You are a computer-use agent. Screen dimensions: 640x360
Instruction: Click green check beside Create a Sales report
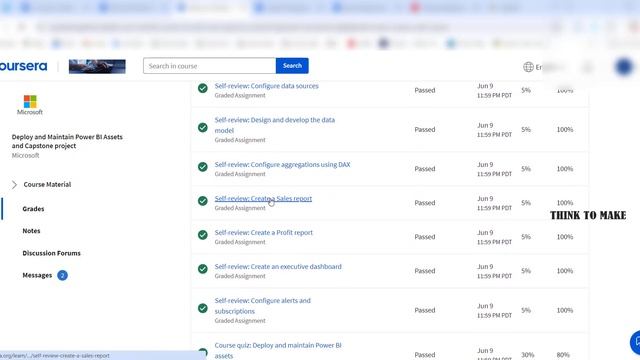click(202, 201)
